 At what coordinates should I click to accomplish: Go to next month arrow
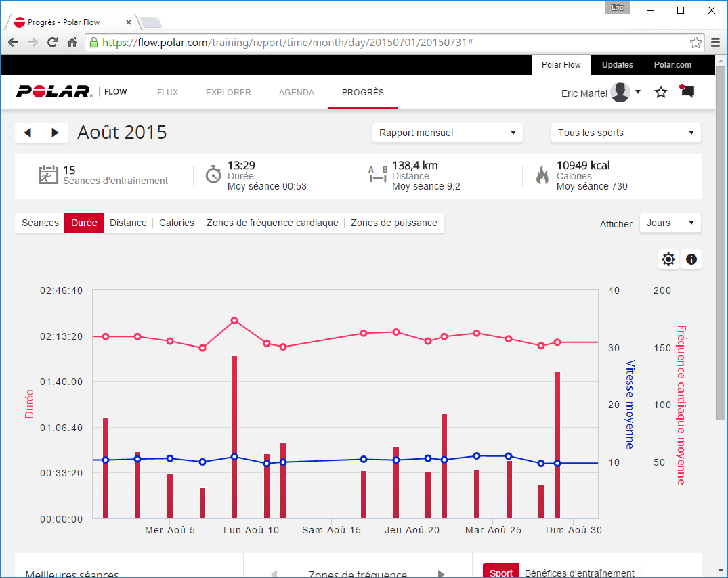pos(55,133)
